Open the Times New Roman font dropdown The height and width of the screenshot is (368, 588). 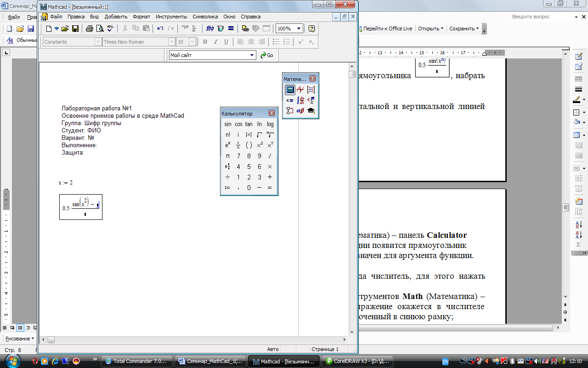tap(172, 42)
